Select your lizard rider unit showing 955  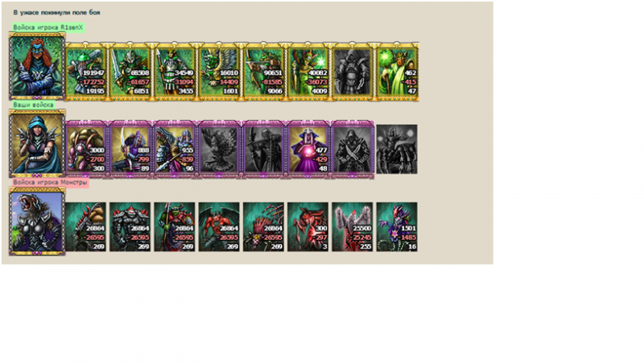tap(174, 150)
